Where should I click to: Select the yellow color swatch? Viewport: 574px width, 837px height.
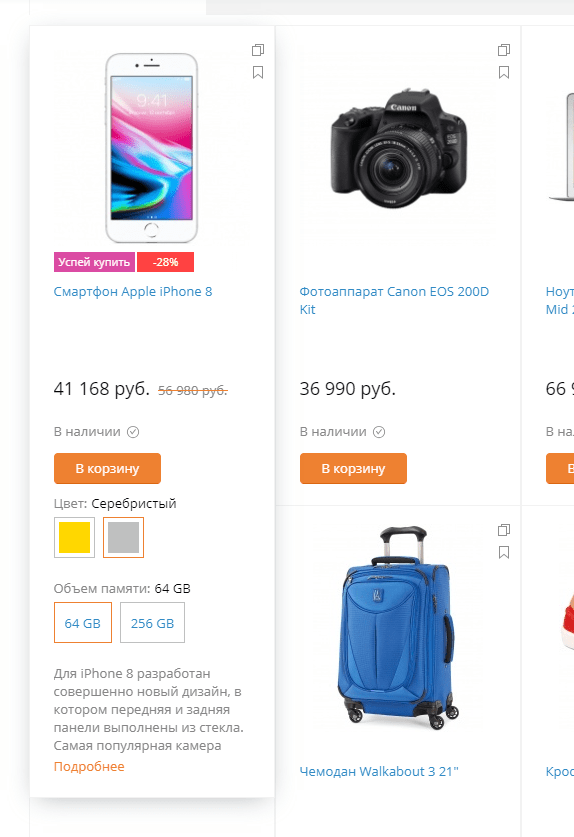tap(74, 538)
